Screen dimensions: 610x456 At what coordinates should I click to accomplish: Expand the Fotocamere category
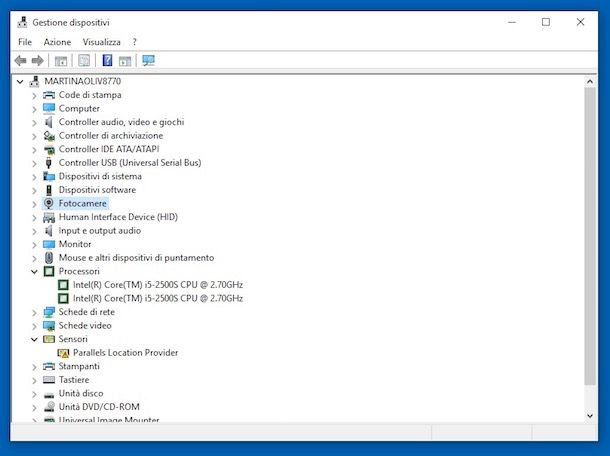[34, 204]
